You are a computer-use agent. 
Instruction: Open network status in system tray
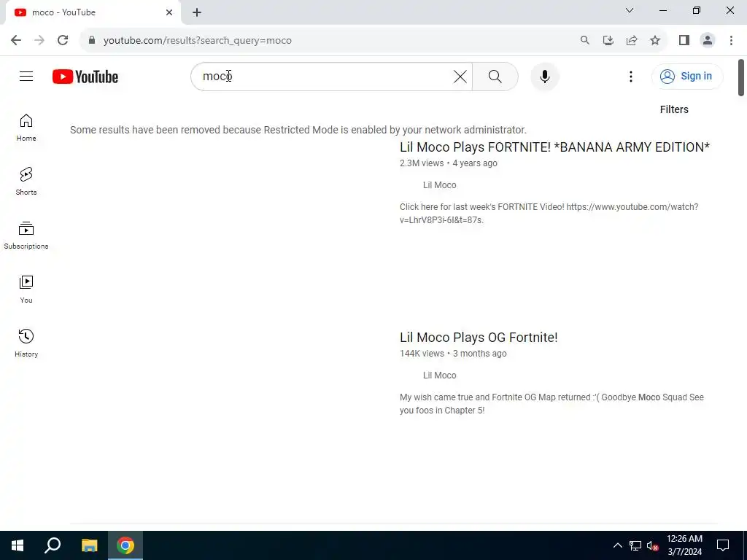pyautogui.click(x=635, y=545)
